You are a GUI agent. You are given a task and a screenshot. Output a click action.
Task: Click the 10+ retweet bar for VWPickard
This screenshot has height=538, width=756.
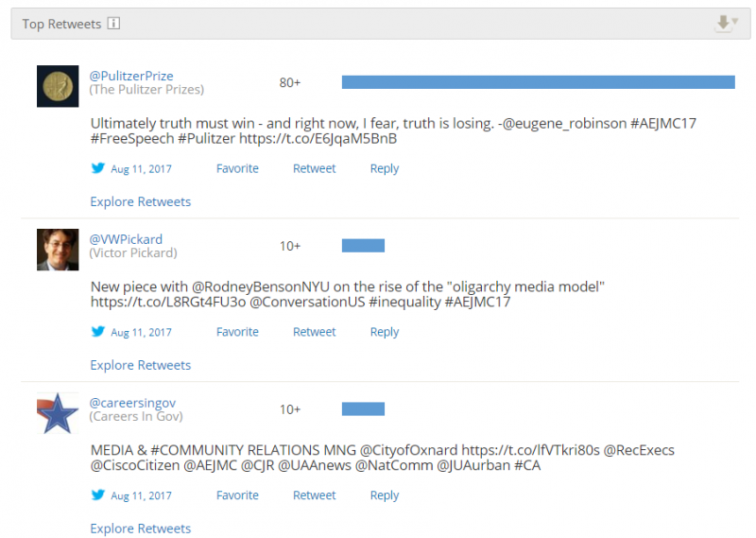[363, 246]
